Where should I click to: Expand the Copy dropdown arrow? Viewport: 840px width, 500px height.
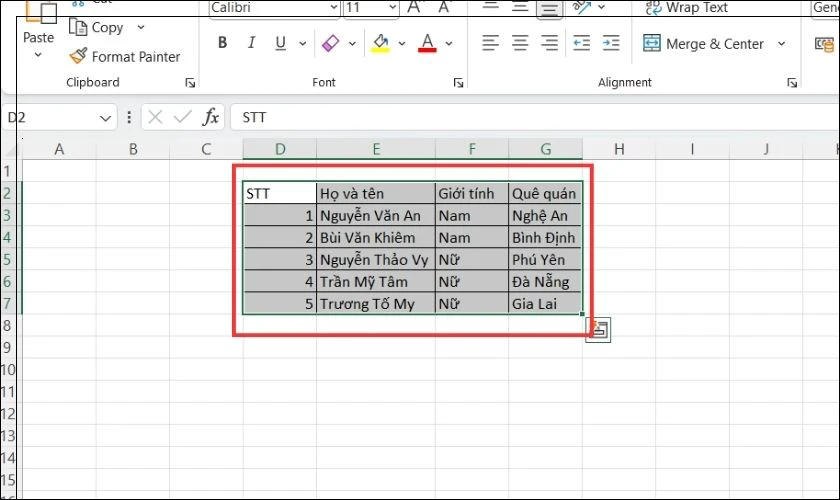[x=141, y=27]
